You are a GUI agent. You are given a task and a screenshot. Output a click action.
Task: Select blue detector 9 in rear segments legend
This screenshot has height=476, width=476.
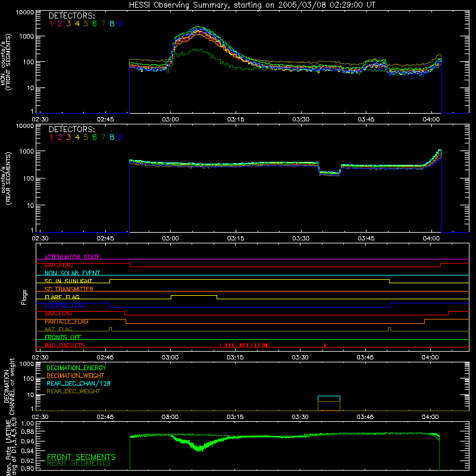pyautogui.click(x=121, y=137)
